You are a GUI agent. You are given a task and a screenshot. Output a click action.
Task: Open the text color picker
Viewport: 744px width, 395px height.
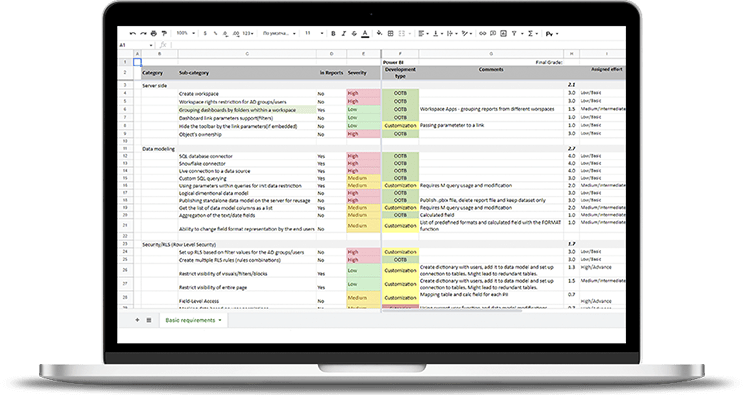point(365,33)
